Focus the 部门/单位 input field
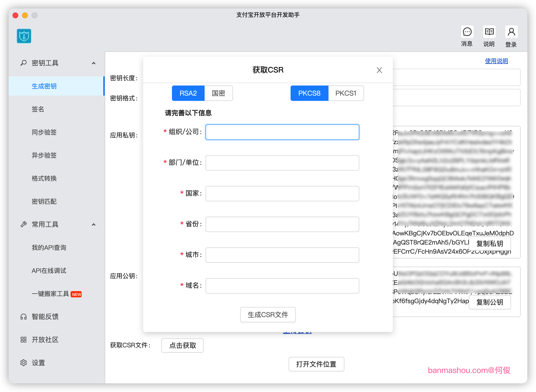The height and width of the screenshot is (392, 536). [x=282, y=163]
